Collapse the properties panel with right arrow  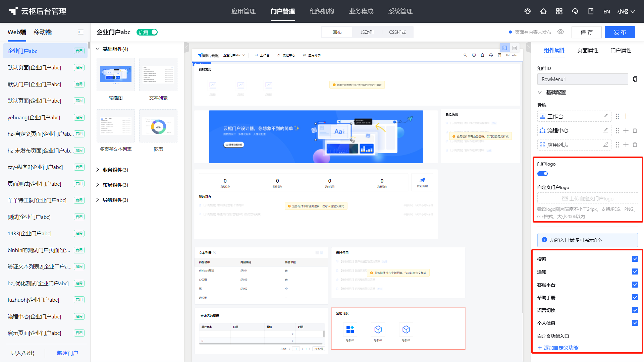tap(528, 48)
